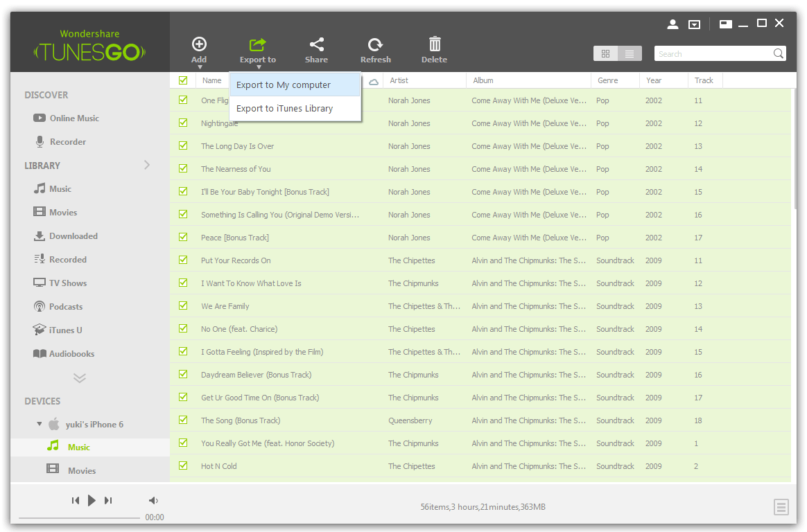Uncheck the One Flight Down row checkbox
Image resolution: width=807 pixels, height=532 pixels.
183,100
